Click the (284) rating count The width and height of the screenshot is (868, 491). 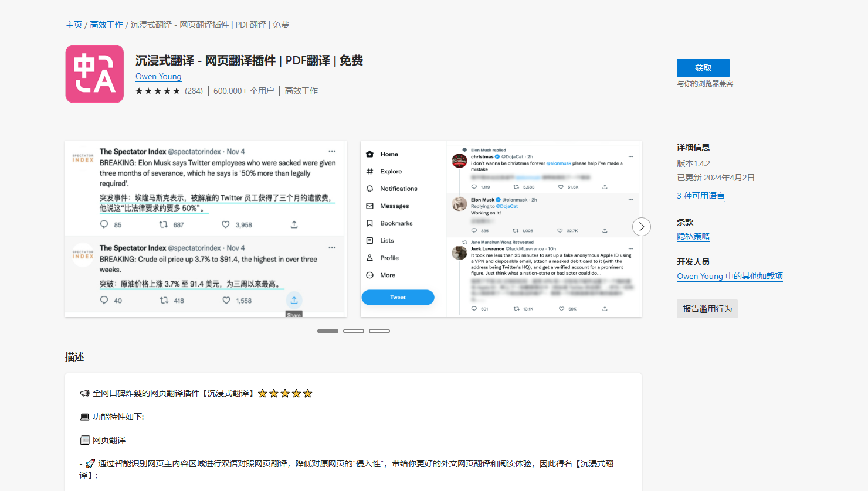[x=194, y=91]
